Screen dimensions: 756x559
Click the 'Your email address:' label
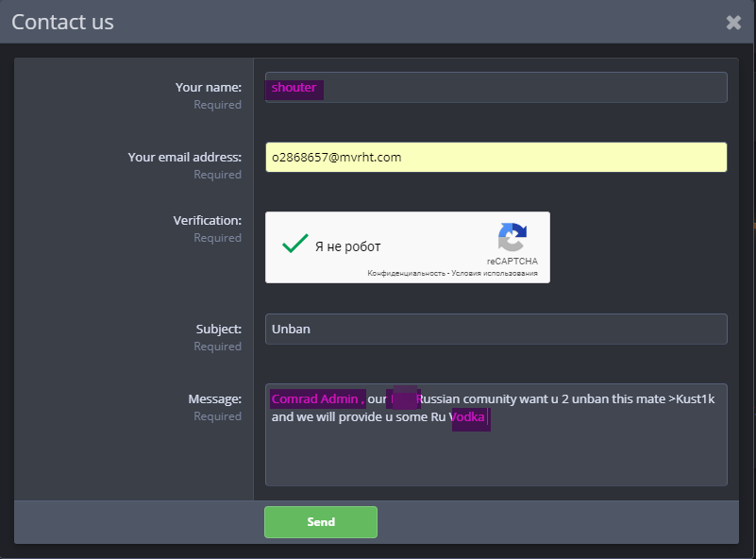click(x=184, y=158)
